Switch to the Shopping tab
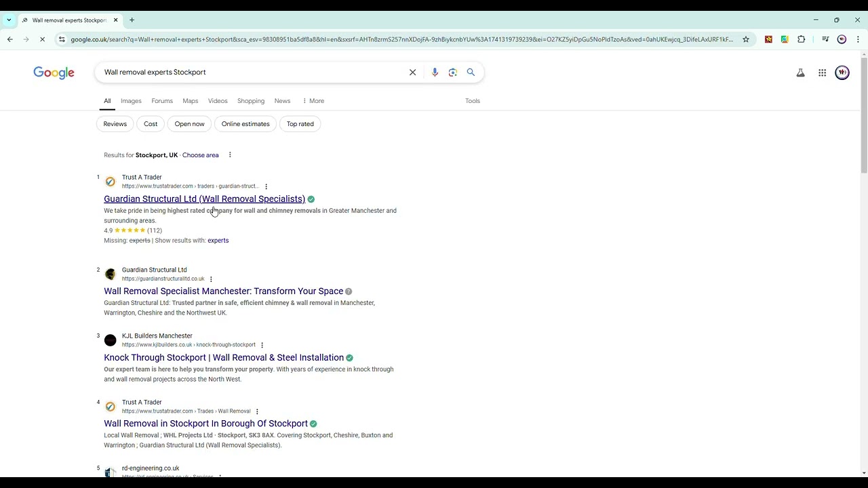 coord(251,101)
